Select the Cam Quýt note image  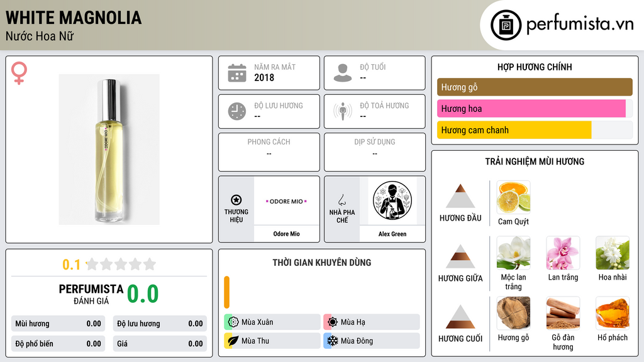[x=513, y=197]
